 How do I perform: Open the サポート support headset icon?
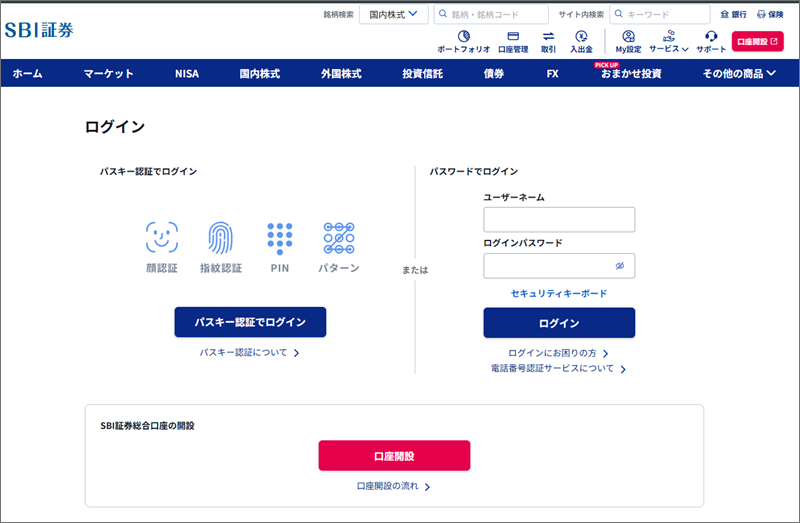tap(711, 41)
